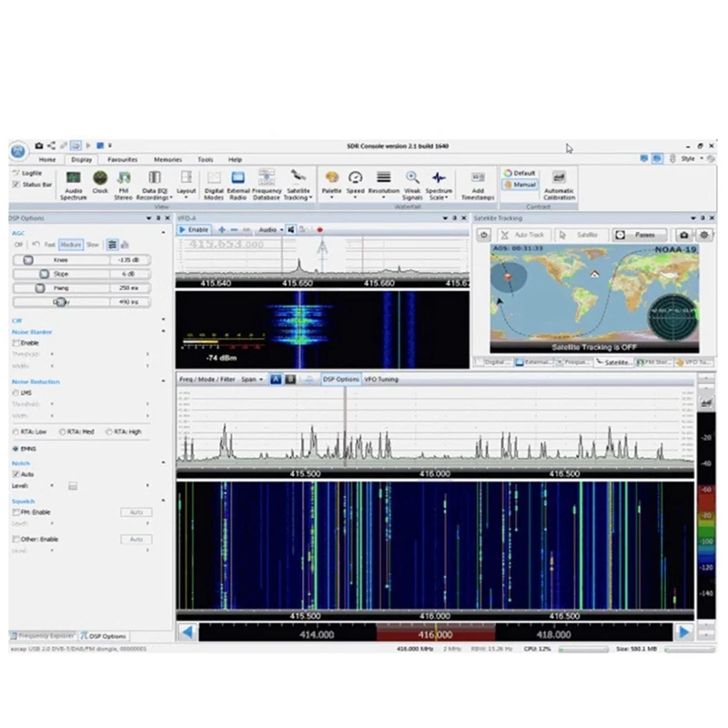The height and width of the screenshot is (728, 728).
Task: Switch to the Favourites ribbon tab
Action: 123,159
